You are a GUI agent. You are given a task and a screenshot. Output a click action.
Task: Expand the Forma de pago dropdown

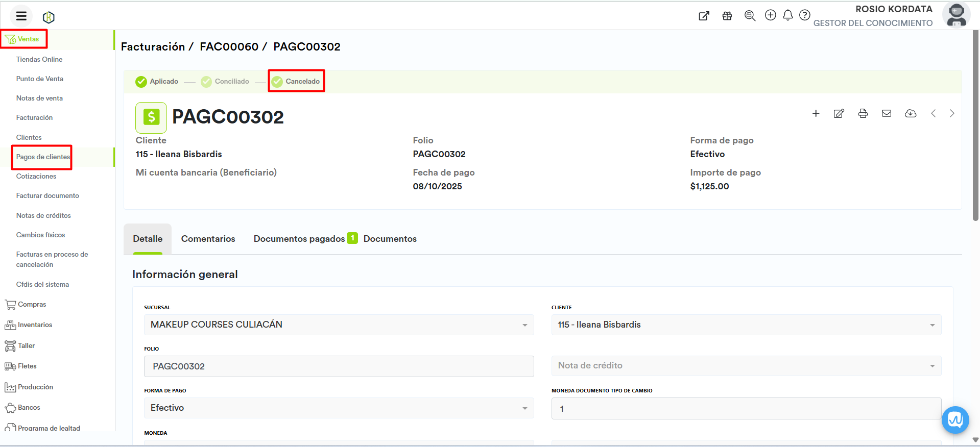click(x=339, y=408)
